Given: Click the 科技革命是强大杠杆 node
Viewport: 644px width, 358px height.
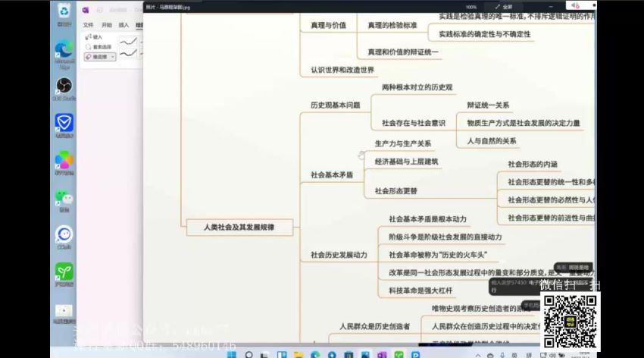Looking at the screenshot, I should (420, 290).
